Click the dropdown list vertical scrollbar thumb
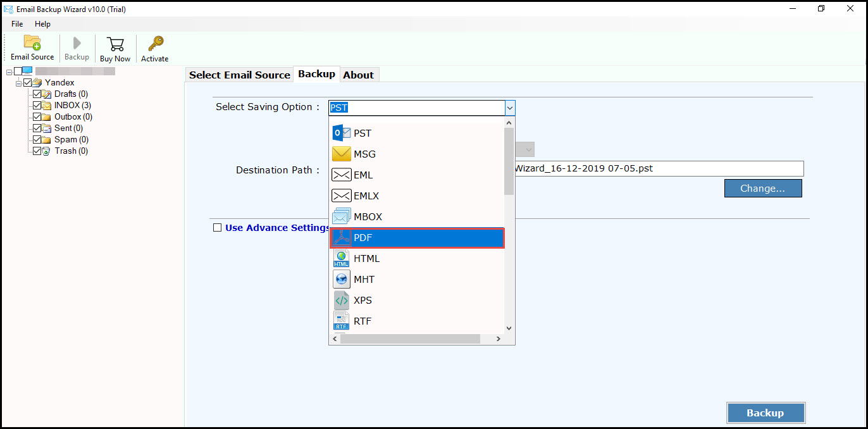This screenshot has height=429, width=868. pyautogui.click(x=509, y=161)
